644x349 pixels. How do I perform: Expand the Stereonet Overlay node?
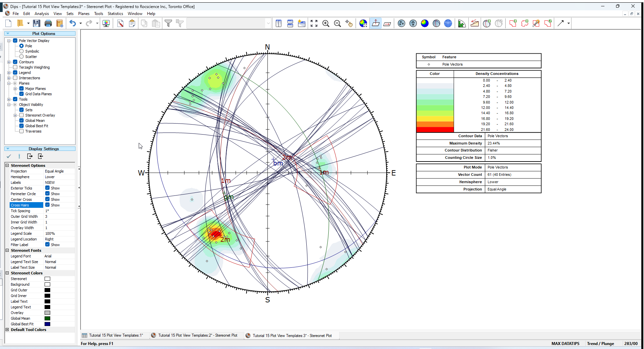16,115
